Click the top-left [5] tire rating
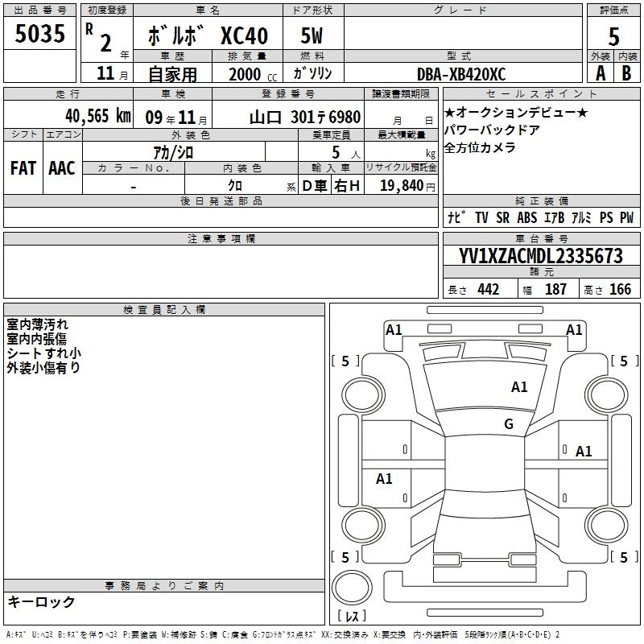The image size is (644, 644). click(345, 361)
